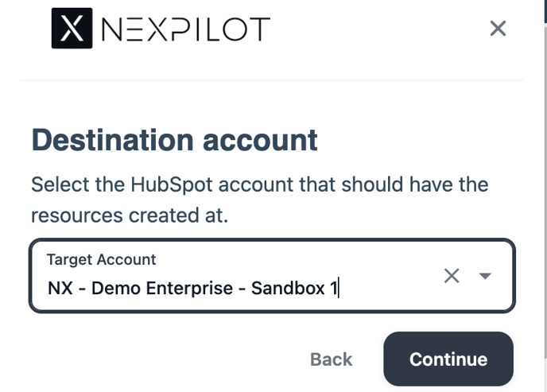Clear the selected Target Account
Viewport: 547px width, 392px height.
coord(452,276)
